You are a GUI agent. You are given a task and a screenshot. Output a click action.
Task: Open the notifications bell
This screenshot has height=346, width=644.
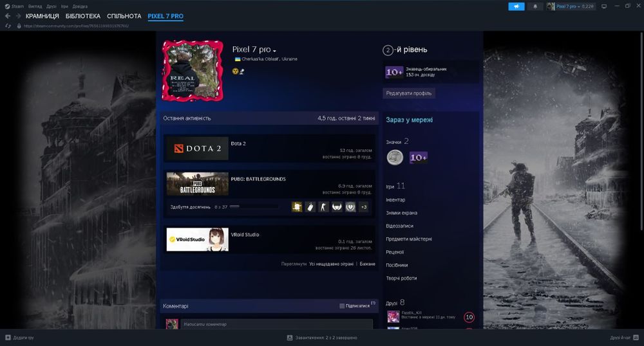535,6
